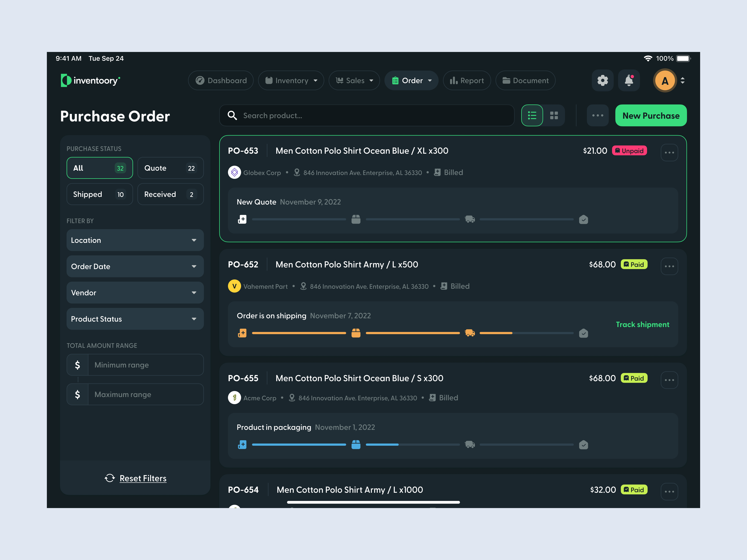The height and width of the screenshot is (560, 747).
Task: Select the Received status filter
Action: 170,194
